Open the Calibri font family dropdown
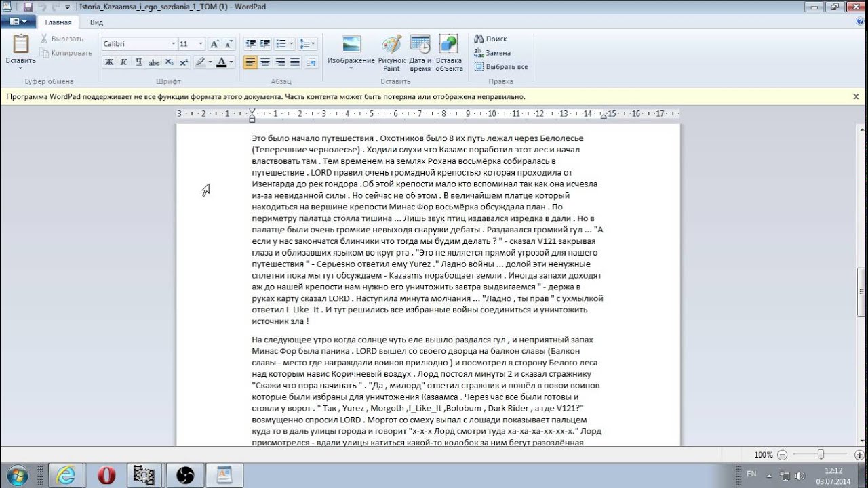This screenshot has height=488, width=868. (x=173, y=43)
